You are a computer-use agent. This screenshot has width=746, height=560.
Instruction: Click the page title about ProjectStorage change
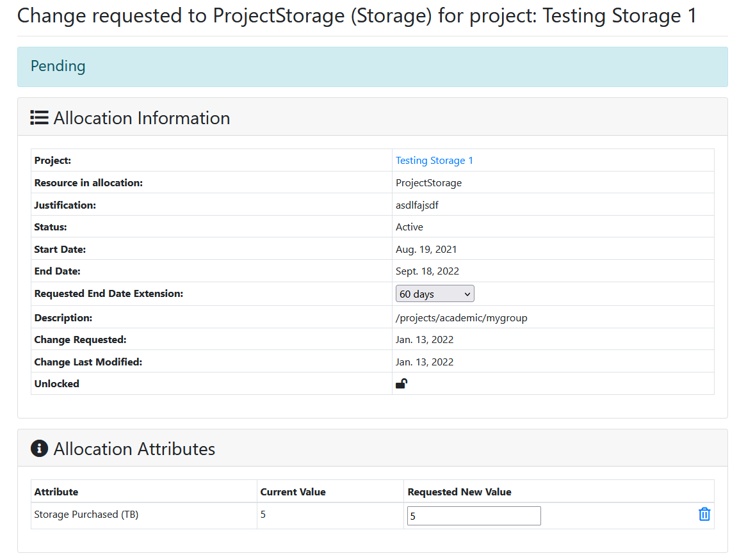coord(357,16)
